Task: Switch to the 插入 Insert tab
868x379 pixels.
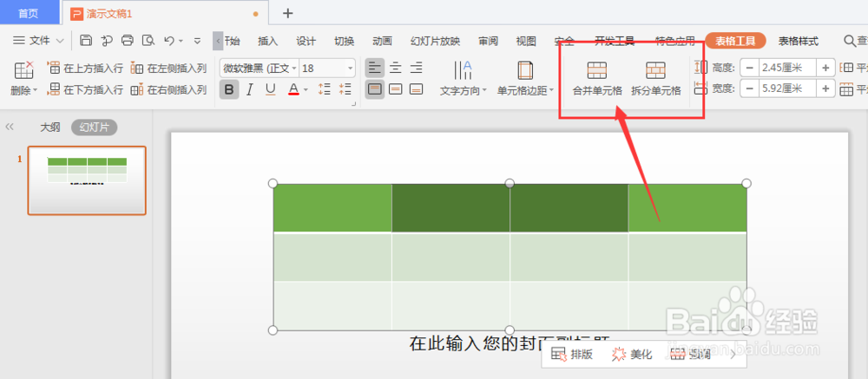Action: click(268, 41)
